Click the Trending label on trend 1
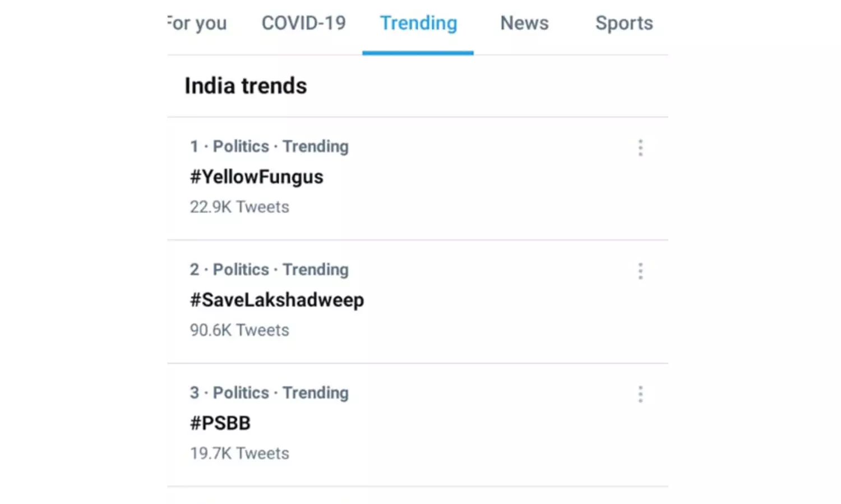The width and height of the screenshot is (841, 504). click(x=315, y=146)
